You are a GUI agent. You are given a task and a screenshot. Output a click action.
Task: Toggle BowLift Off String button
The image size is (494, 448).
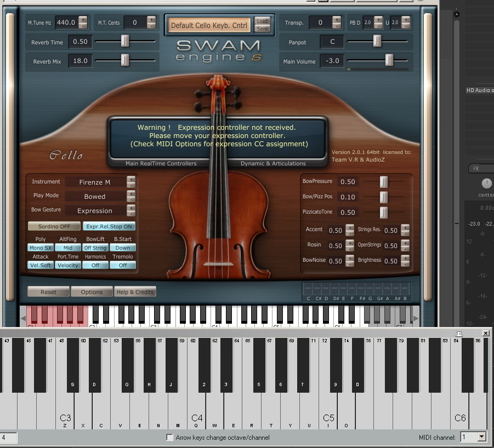(95, 248)
